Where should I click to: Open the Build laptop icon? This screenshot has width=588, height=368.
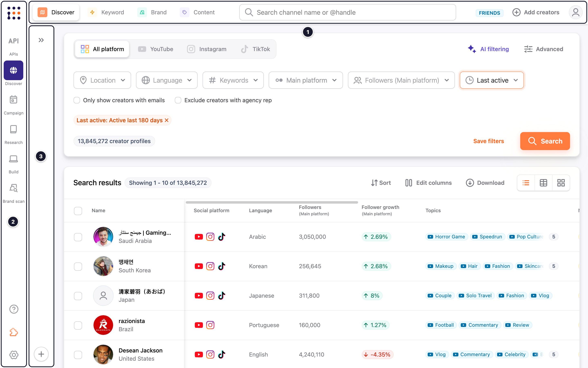point(13,159)
